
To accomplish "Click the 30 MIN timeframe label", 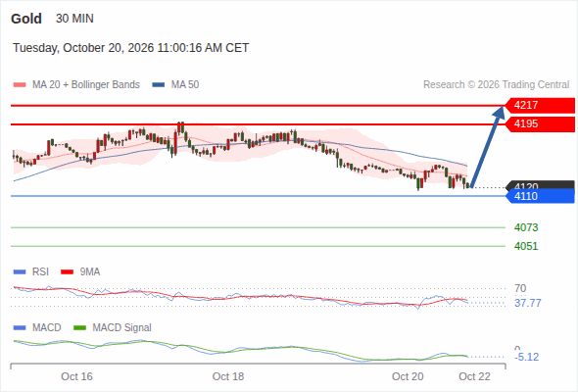I will (74, 19).
